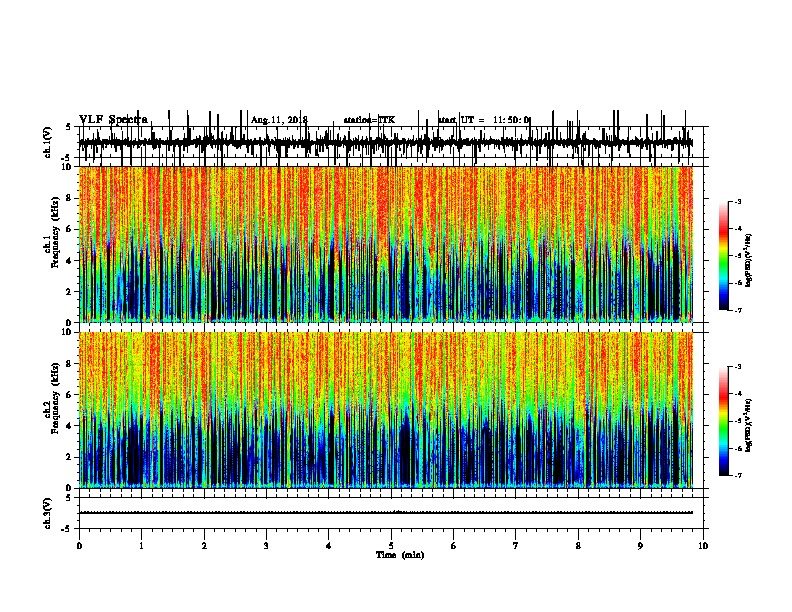Click time-axis tick label "10" at right end
Screen dimensions: 792x612
[703, 546]
